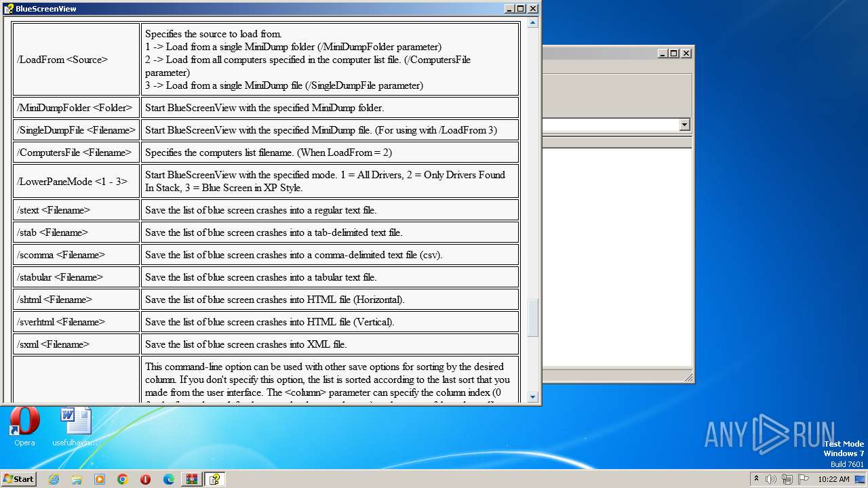Click 'Start BlueScreenView with the specified MiniDump folder.'
868x488 pixels.
point(264,108)
